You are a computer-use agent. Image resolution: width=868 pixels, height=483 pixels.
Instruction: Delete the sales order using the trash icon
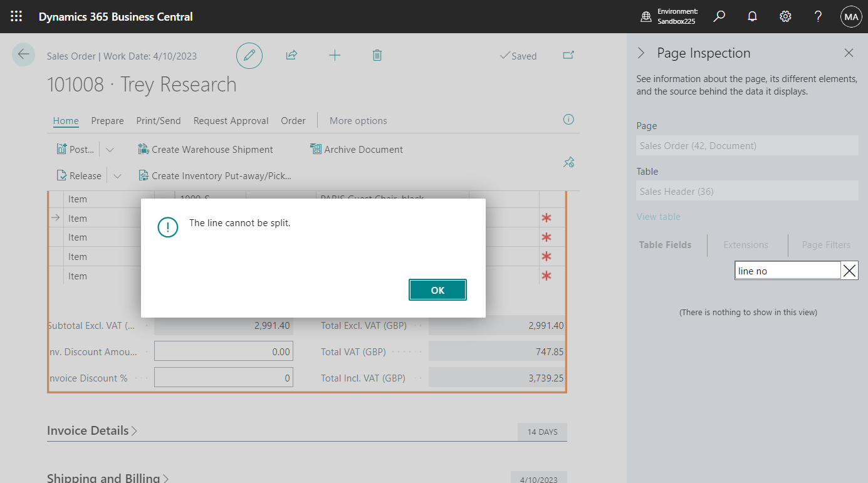(x=377, y=55)
